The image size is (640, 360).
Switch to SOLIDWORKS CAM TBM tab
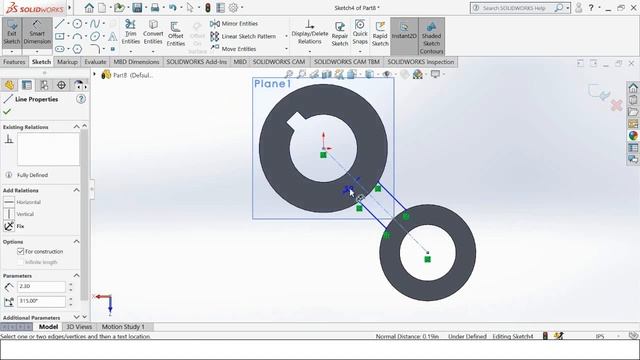347,62
